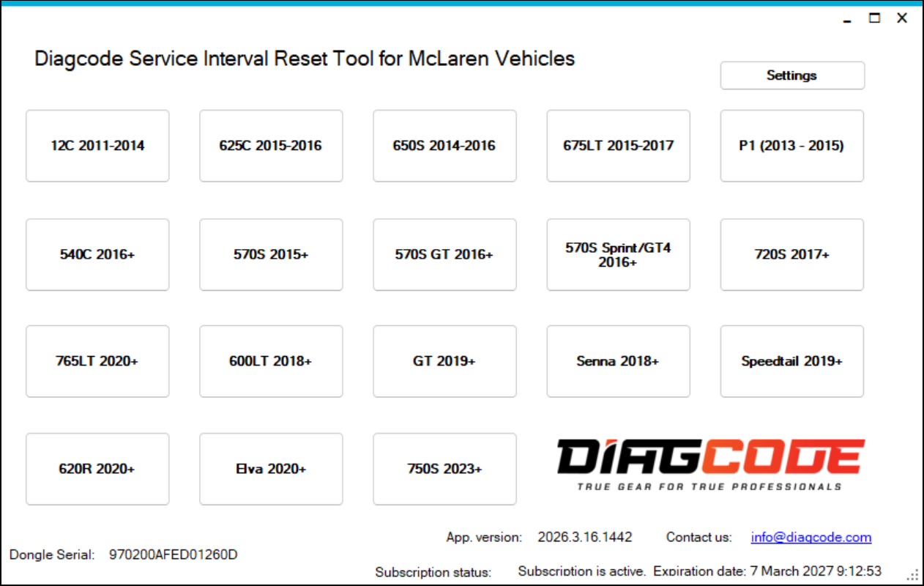Image resolution: width=924 pixels, height=586 pixels.
Task: Click the info@diagcode.com email link
Action: pyautogui.click(x=811, y=538)
